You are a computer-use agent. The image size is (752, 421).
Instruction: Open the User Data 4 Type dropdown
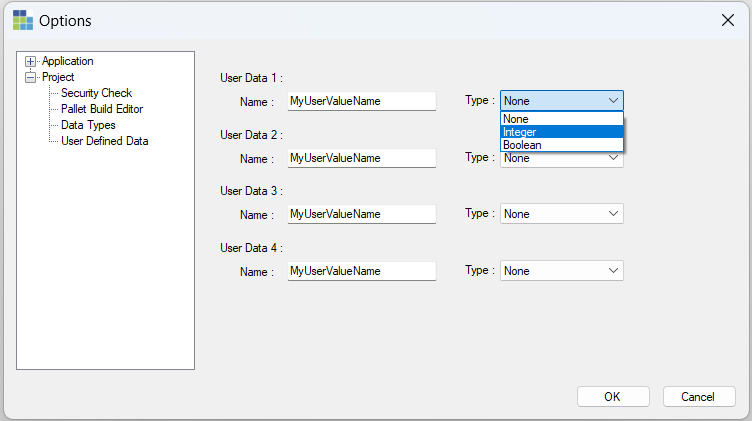tap(561, 271)
